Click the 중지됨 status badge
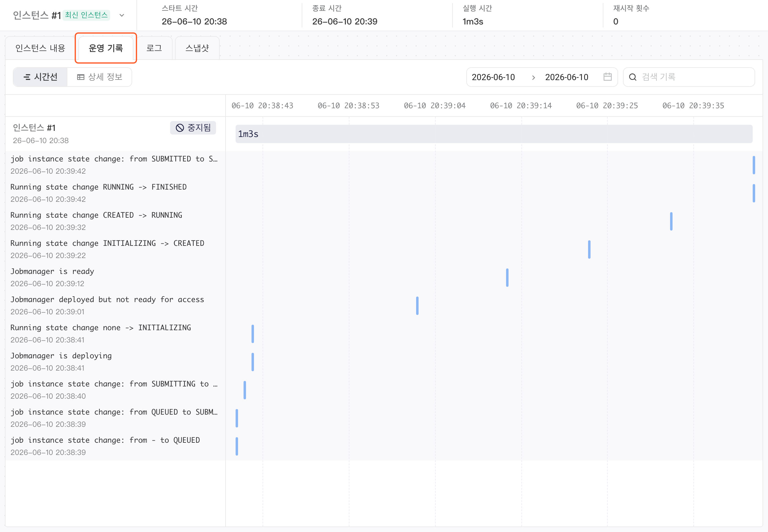The image size is (768, 532). click(x=193, y=128)
